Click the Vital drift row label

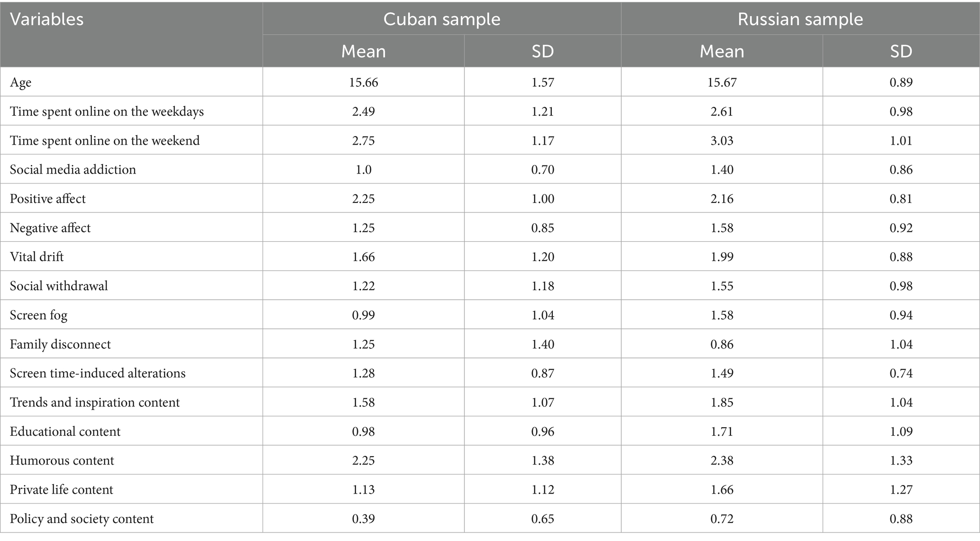(37, 257)
